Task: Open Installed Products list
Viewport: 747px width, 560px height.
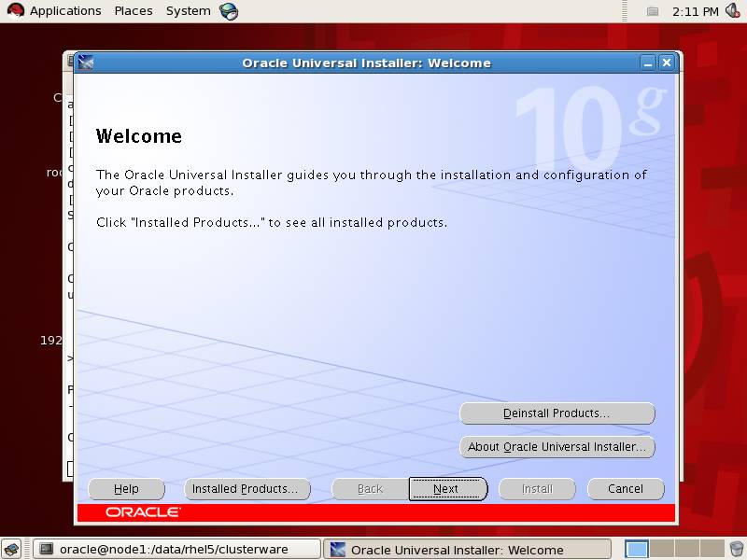Action: [247, 489]
